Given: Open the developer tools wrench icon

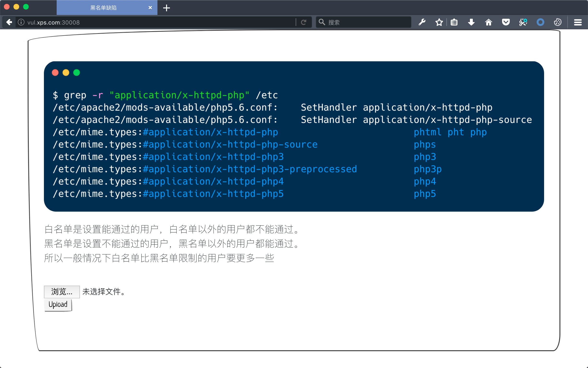Looking at the screenshot, I should pos(422,22).
